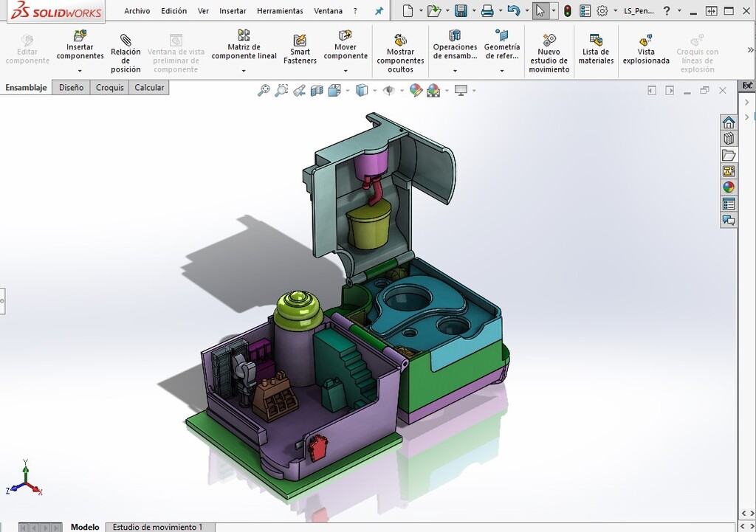Open the Appearances color-ball task pane tab
Image resolution: width=756 pixels, height=532 pixels.
coord(729,187)
